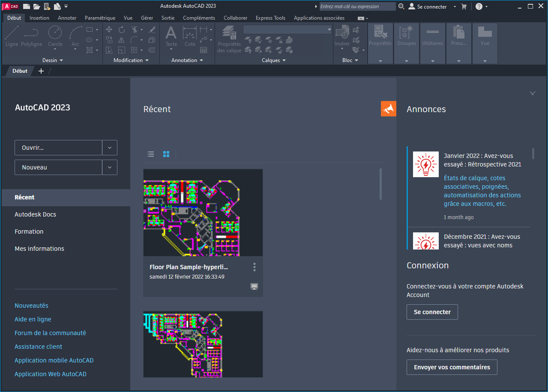Add a new drawing tab with plus
This screenshot has height=392, width=548.
coord(41,71)
